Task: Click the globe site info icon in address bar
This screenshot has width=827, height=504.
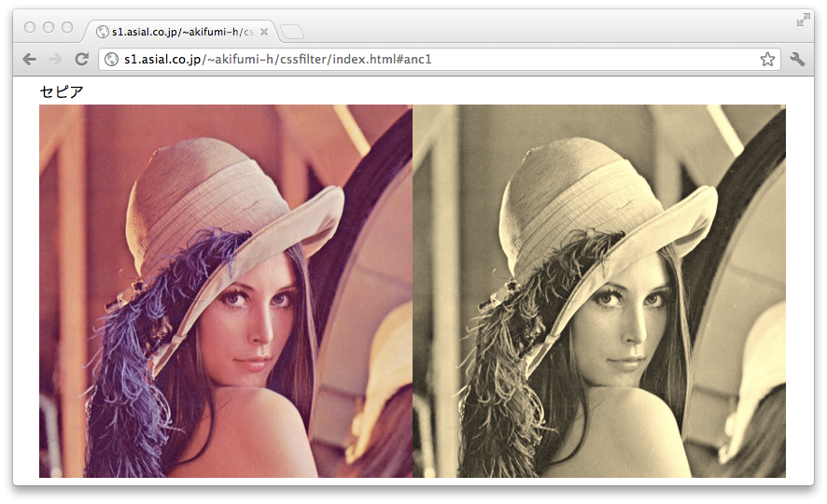Action: (112, 59)
